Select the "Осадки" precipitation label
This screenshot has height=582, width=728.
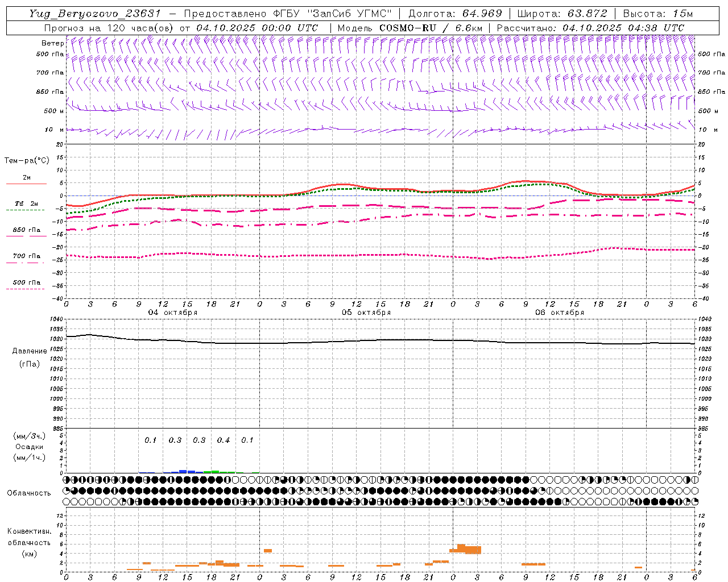[30, 447]
